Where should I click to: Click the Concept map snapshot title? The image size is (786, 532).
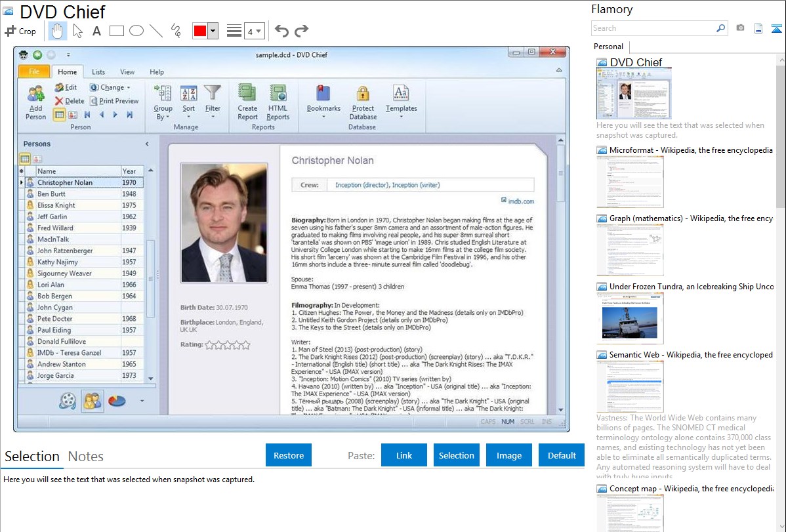click(692, 488)
